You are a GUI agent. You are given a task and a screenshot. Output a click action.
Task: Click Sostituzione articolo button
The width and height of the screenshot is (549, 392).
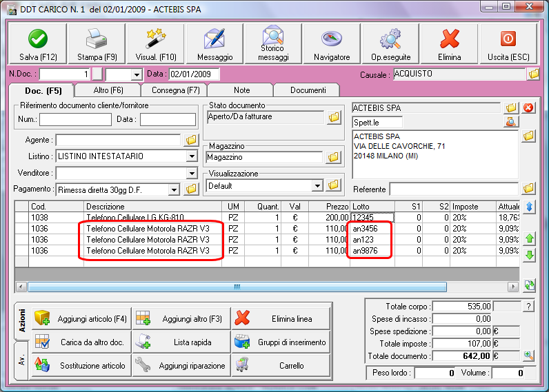[x=81, y=366]
